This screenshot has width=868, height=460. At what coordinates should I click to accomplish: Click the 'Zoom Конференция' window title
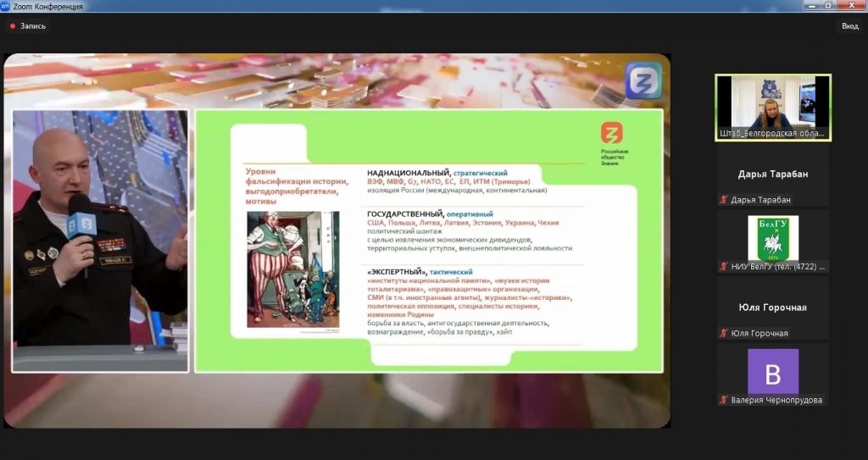click(x=47, y=7)
